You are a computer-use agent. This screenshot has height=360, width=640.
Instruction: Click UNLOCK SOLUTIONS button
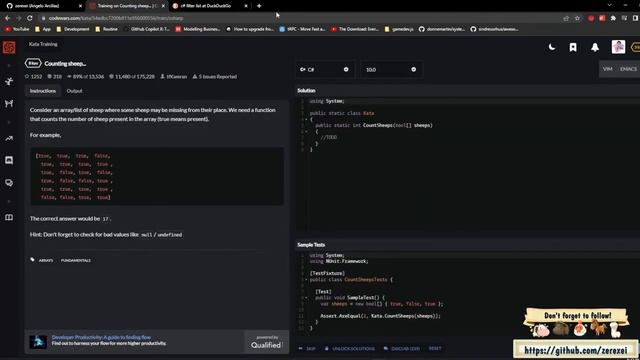349,349
